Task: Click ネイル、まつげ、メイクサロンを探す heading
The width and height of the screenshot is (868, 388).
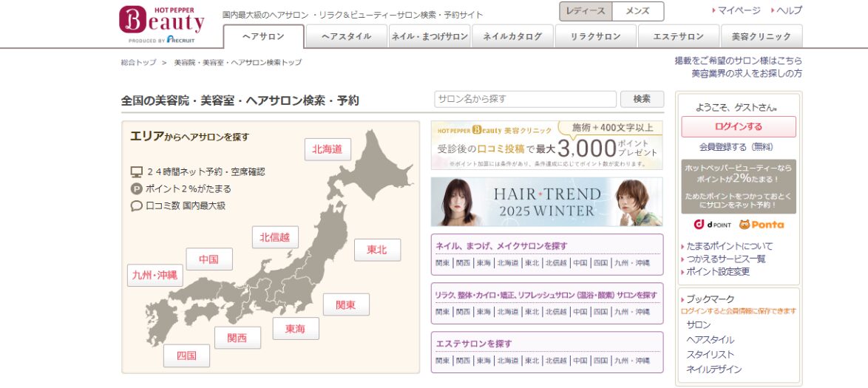Action: point(501,246)
